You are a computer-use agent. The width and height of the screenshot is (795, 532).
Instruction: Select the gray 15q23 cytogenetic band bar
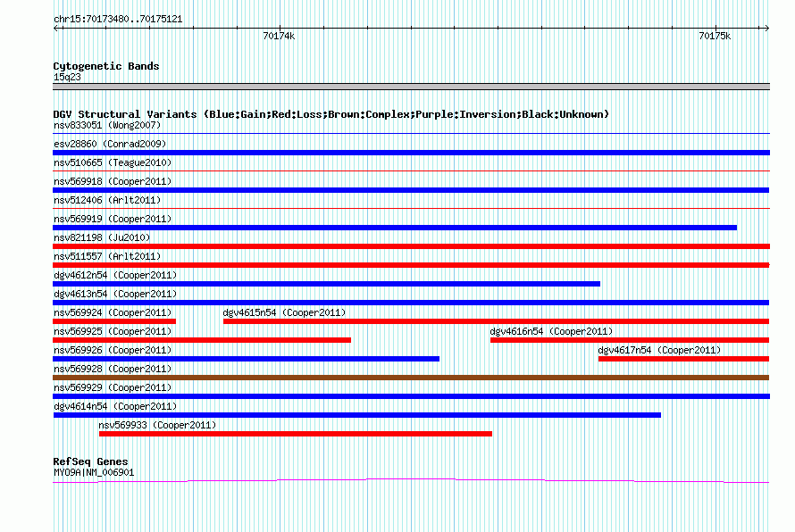(411, 87)
